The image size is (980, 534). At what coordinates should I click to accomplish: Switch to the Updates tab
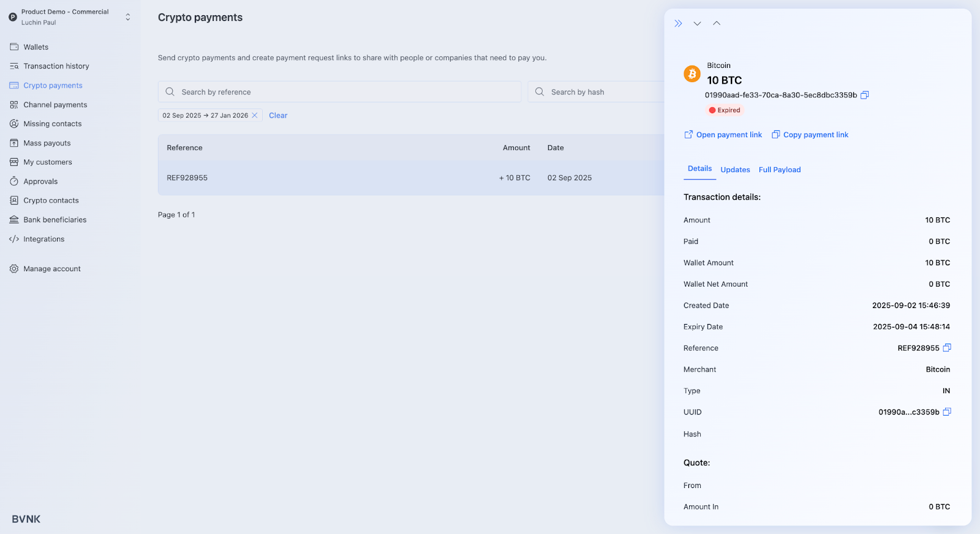pos(735,170)
